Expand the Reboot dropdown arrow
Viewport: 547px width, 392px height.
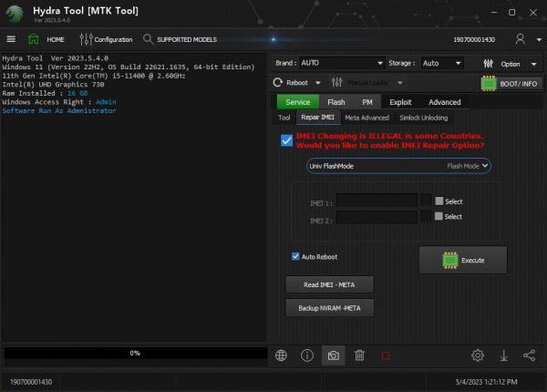[x=318, y=83]
